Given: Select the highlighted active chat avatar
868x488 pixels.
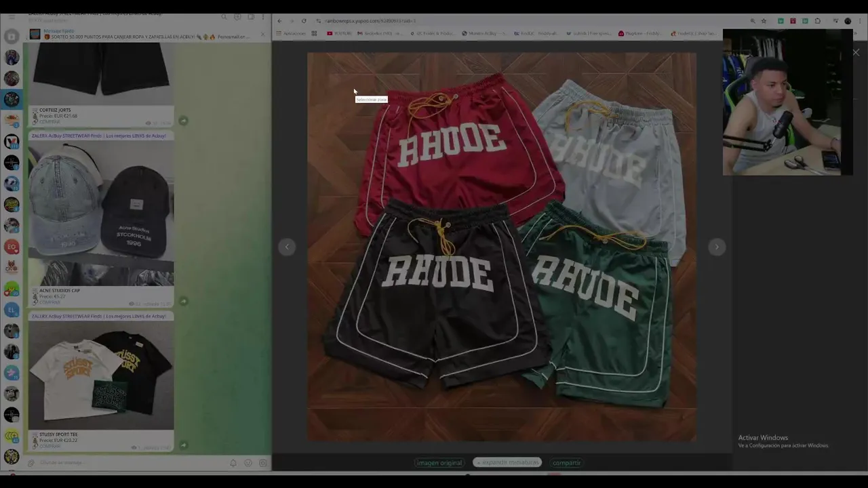Looking at the screenshot, I should [11, 100].
